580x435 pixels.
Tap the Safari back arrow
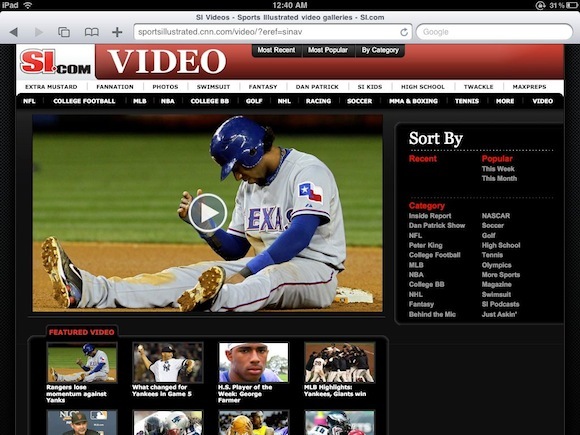(14, 32)
